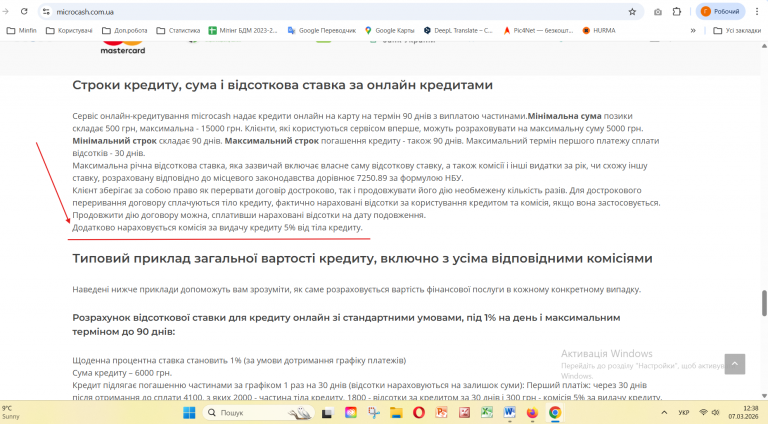Viewport: 768px width, 424px height.
Task: Show hidden system tray icons
Action: coord(664,413)
